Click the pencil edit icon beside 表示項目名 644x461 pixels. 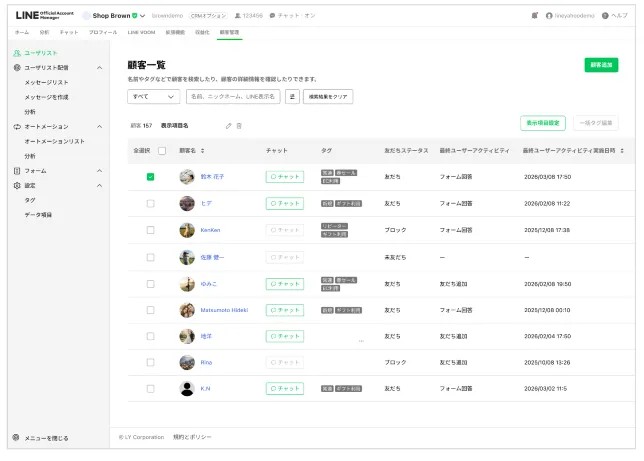tap(228, 126)
